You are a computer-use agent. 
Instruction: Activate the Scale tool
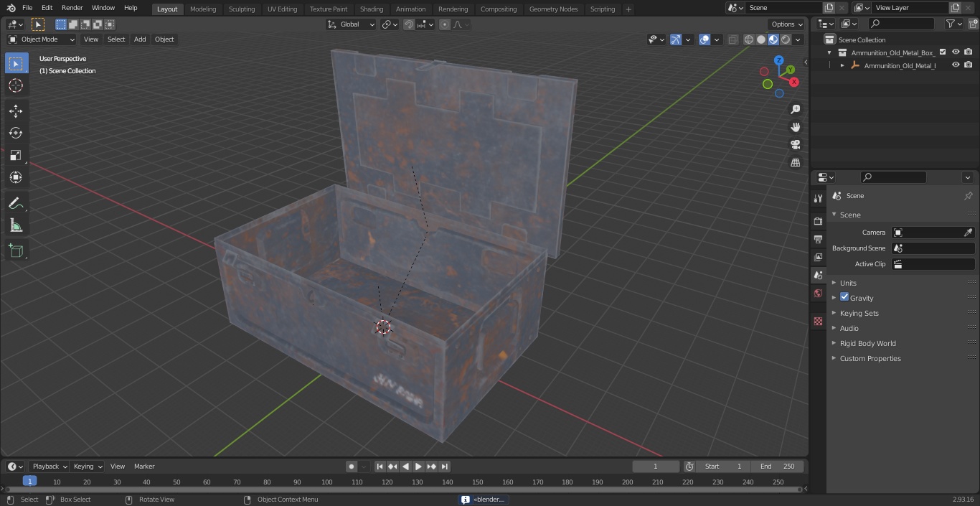(16, 155)
